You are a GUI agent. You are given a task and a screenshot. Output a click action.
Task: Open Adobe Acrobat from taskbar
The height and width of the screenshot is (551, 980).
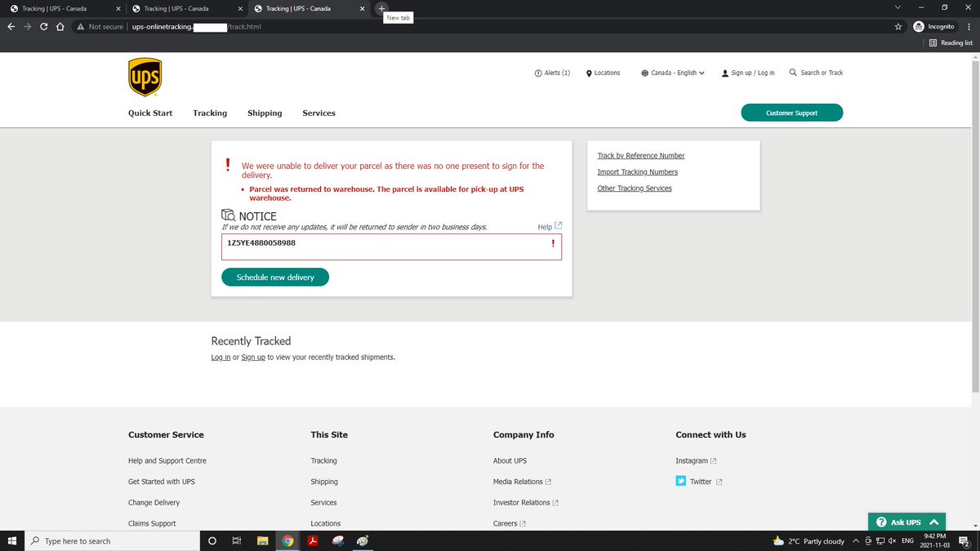coord(312,541)
